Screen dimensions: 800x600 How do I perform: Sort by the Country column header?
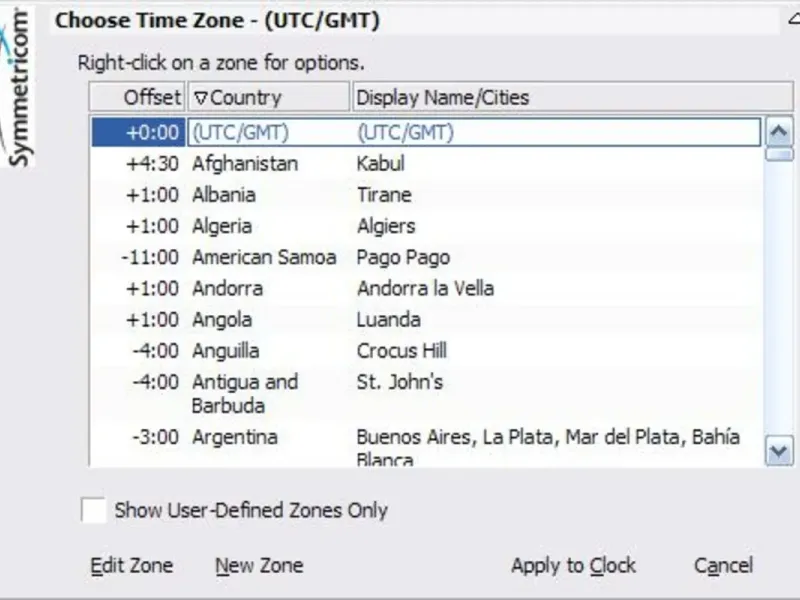pyautogui.click(x=269, y=97)
